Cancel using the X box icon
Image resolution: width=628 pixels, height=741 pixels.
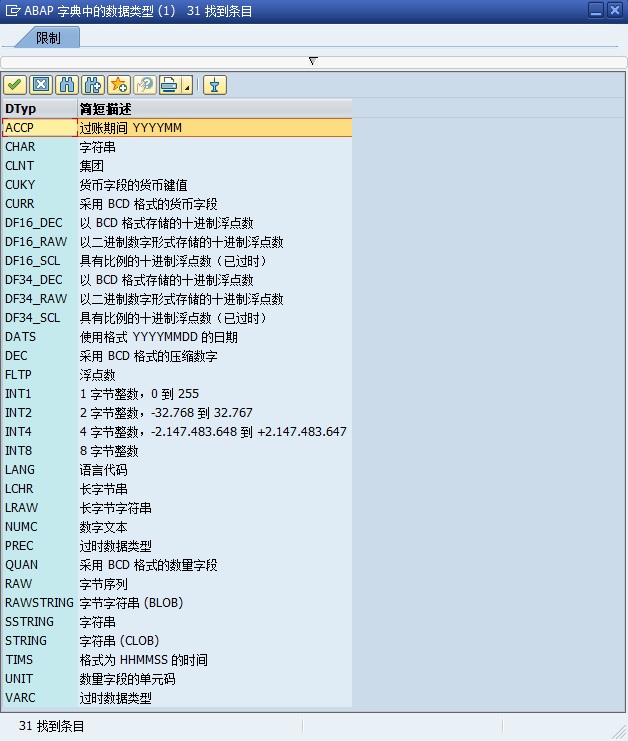tap(41, 85)
